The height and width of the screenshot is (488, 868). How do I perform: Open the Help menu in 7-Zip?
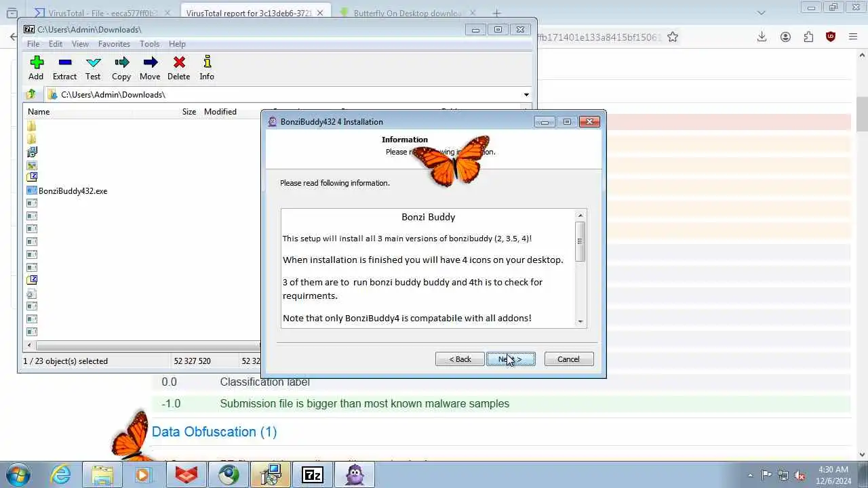coord(177,43)
